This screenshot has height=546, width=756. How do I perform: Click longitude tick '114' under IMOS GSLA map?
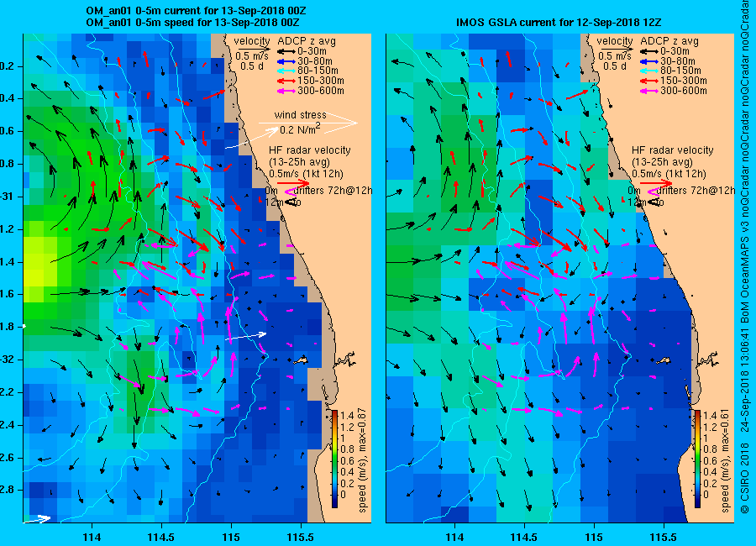pyautogui.click(x=454, y=537)
